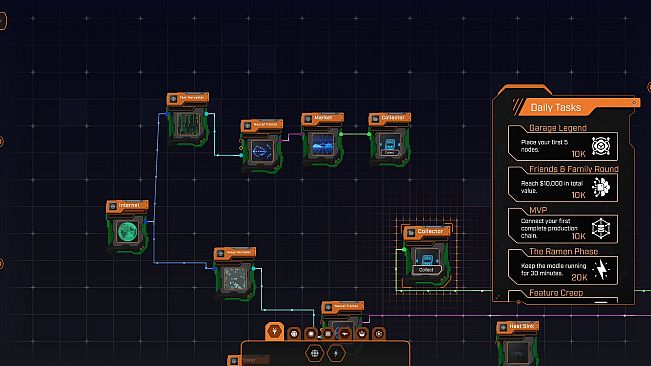Open the fifth build category tab
The image size is (651, 366).
[345, 334]
